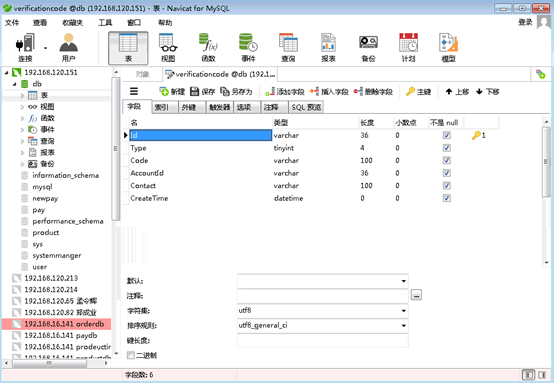Image resolution: width=554 pixels, height=383 pixels.
Task: Expand the Functions (函数) tree node
Action: [x=22, y=118]
